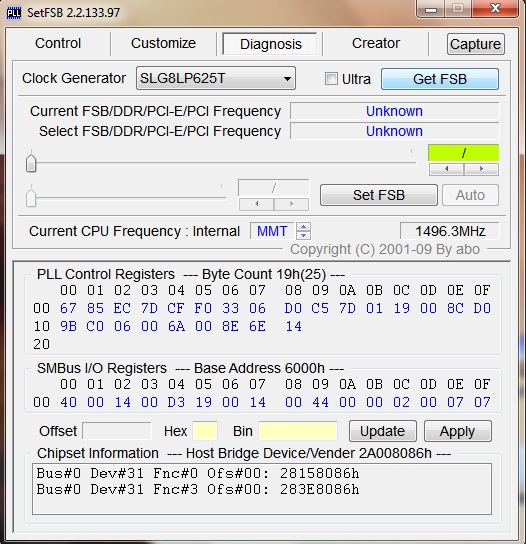
Task: Switch to the Customize tab
Action: point(163,43)
